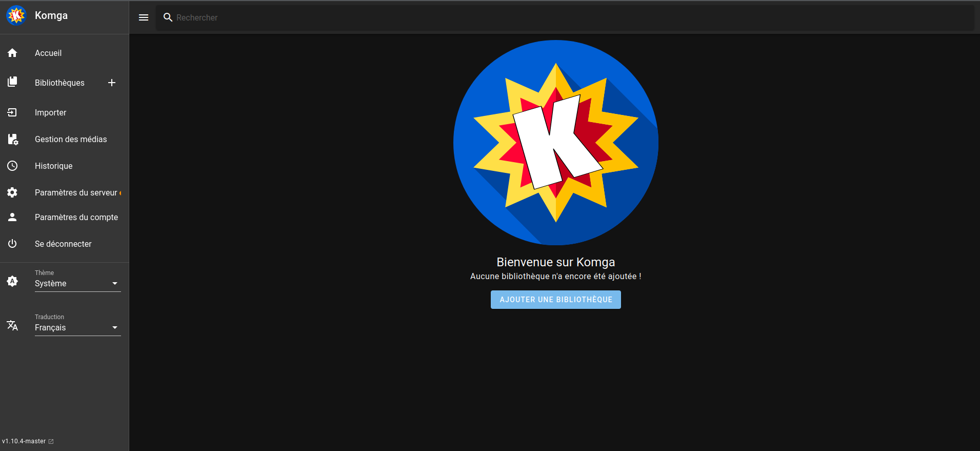Click the Bibliothèques books icon
The height and width of the screenshot is (451, 980).
[x=12, y=82]
